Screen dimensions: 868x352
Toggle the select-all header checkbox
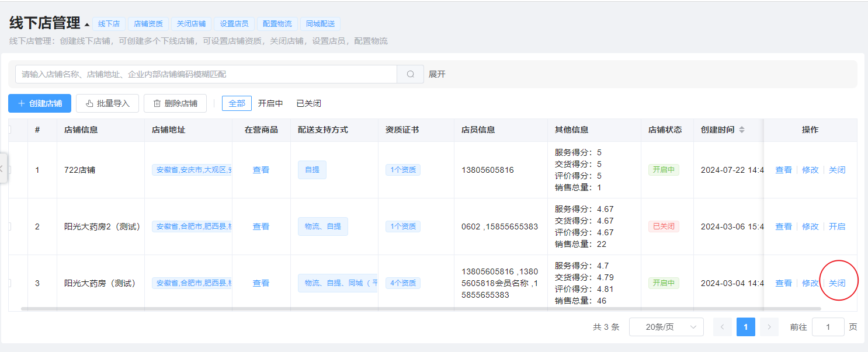pyautogui.click(x=9, y=130)
